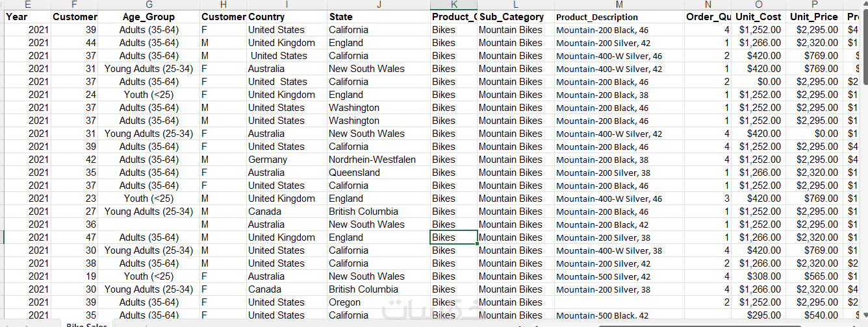This screenshot has height=327, width=868.
Task: Click the Bike Sales sheet tab
Action: click(88, 323)
